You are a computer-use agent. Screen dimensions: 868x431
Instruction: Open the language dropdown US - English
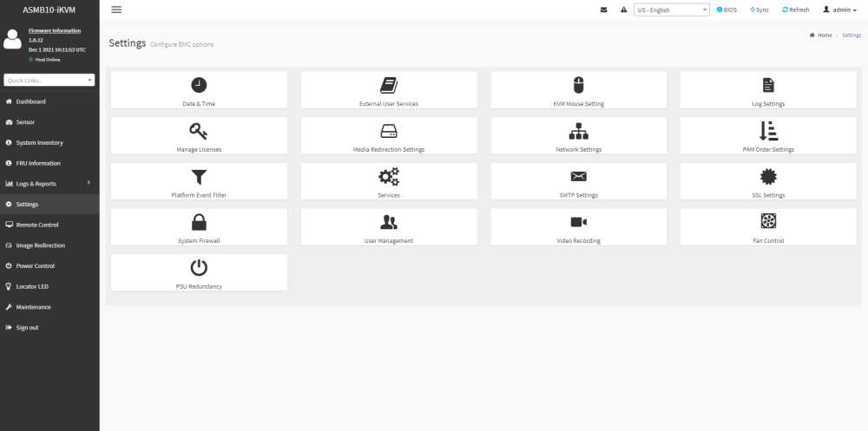pyautogui.click(x=672, y=10)
